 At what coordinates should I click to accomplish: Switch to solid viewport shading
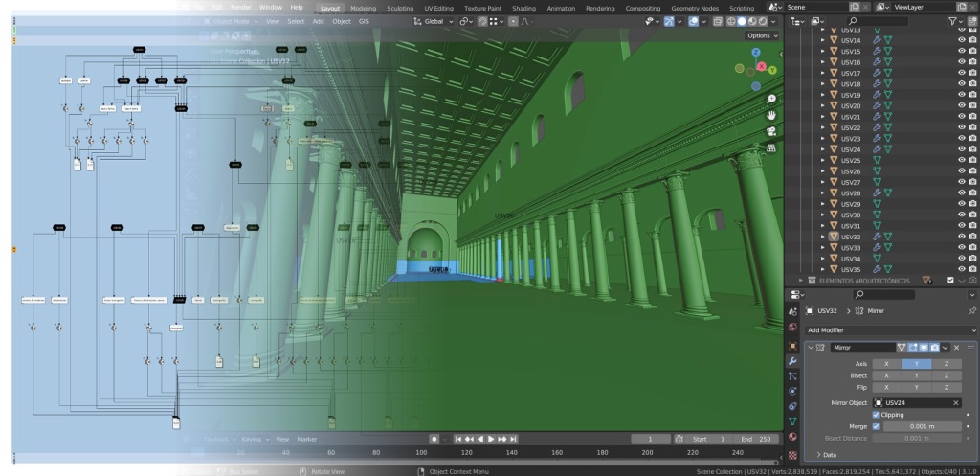click(742, 21)
